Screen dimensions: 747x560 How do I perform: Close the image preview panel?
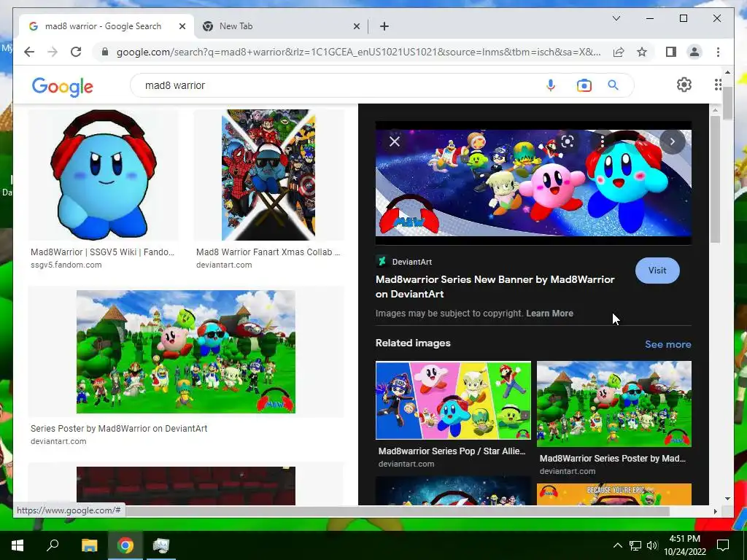(395, 141)
